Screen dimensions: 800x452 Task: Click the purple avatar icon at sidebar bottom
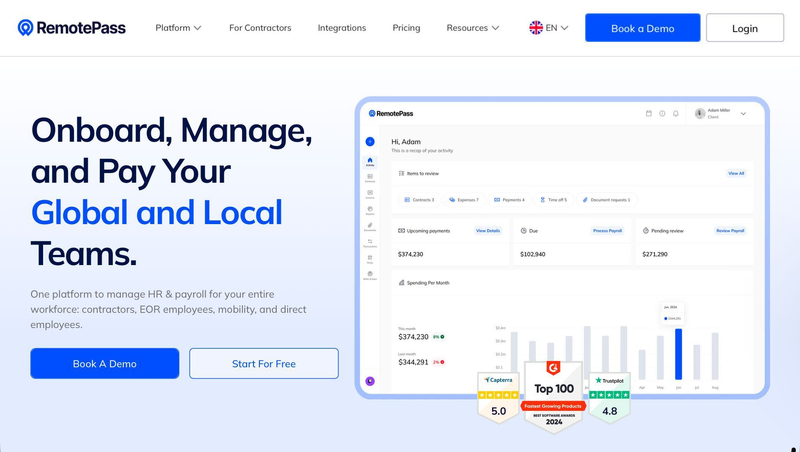point(370,381)
